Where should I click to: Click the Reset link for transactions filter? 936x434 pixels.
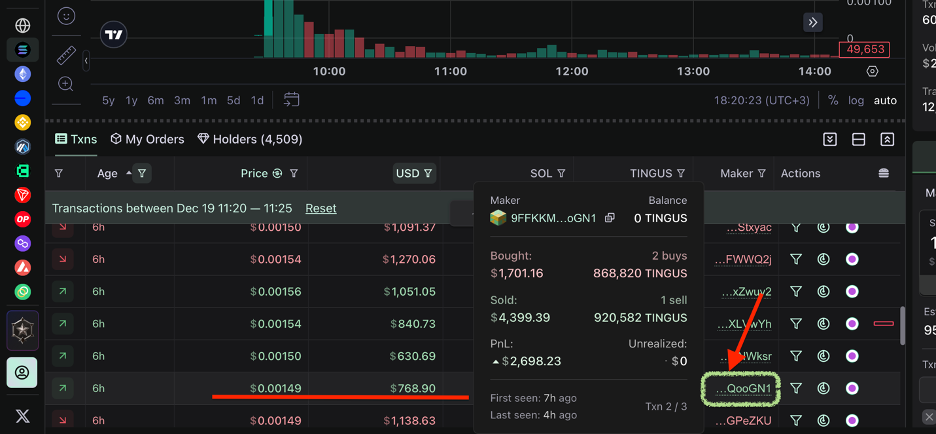(320, 208)
